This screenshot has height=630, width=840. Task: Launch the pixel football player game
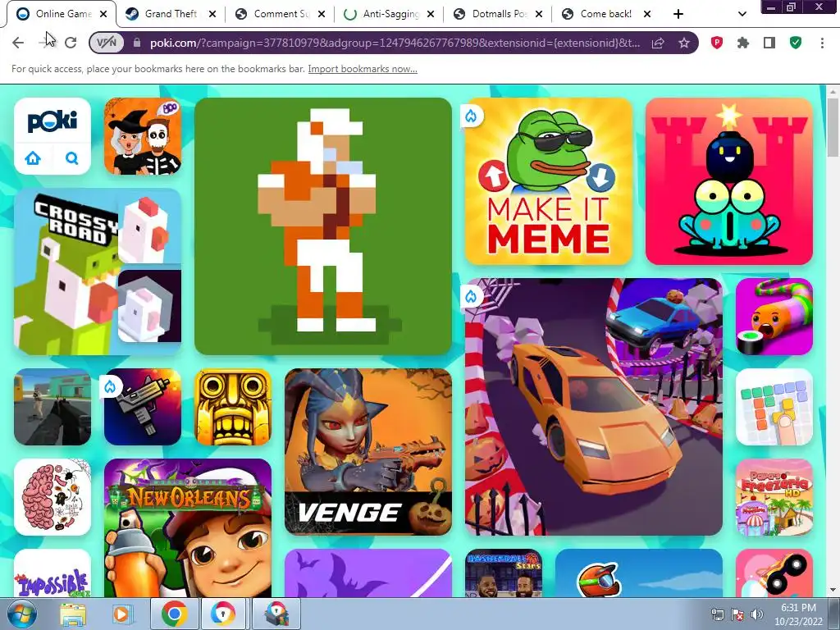coord(323,226)
